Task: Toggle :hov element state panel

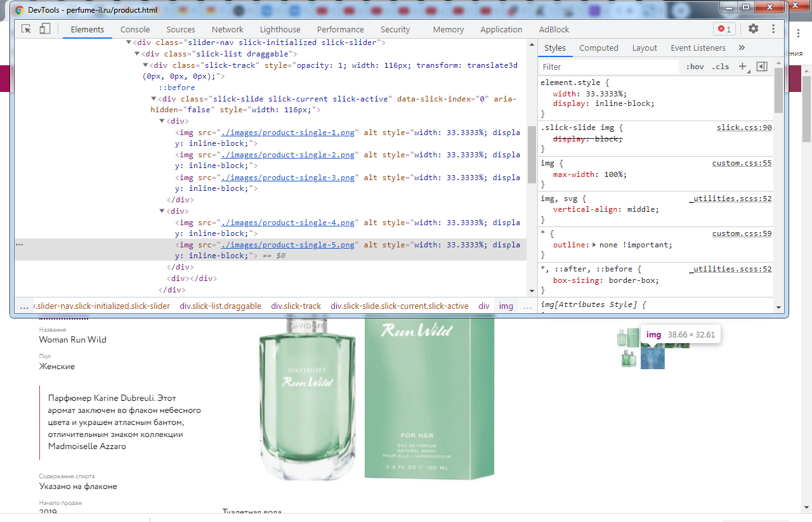Action: pos(695,67)
